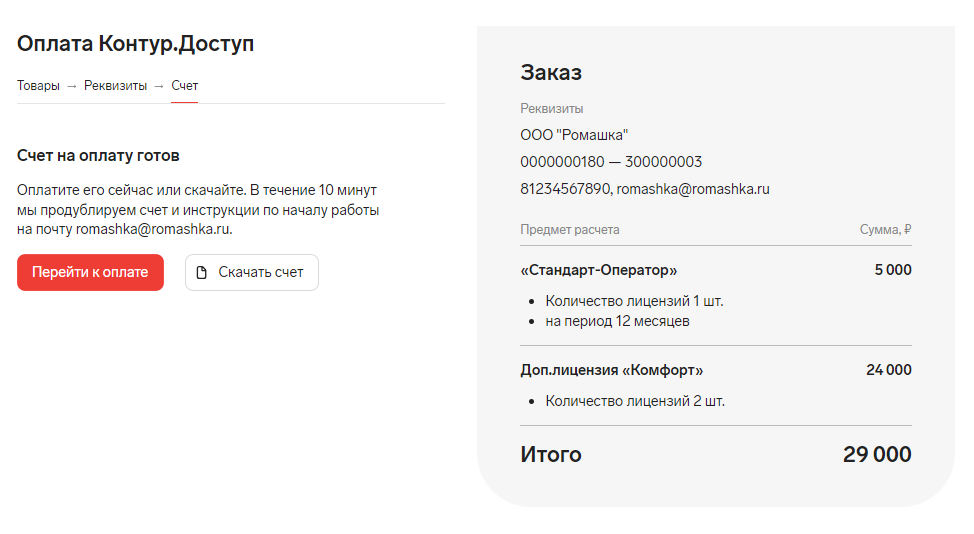Click the Счет на оплату готов heading

point(98,155)
